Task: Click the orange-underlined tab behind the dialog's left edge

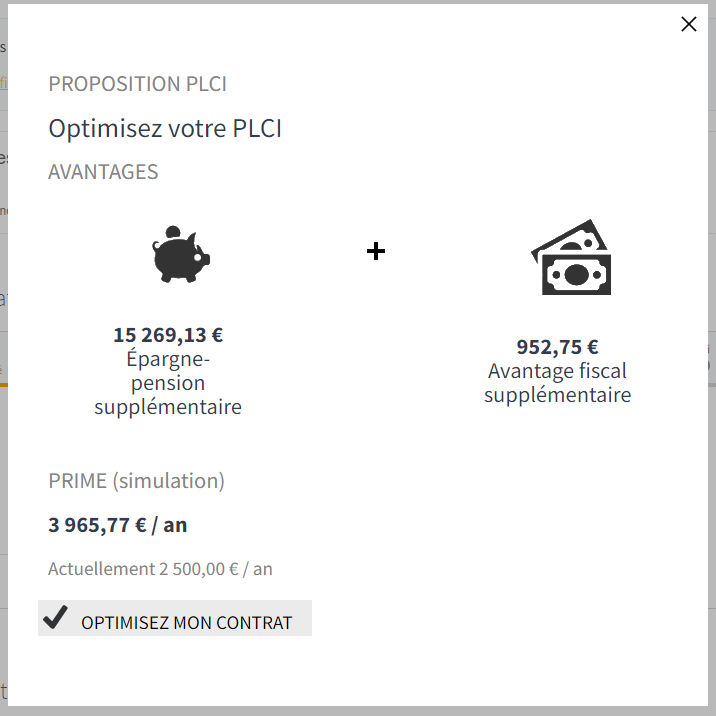Action: pyautogui.click(x=2, y=370)
